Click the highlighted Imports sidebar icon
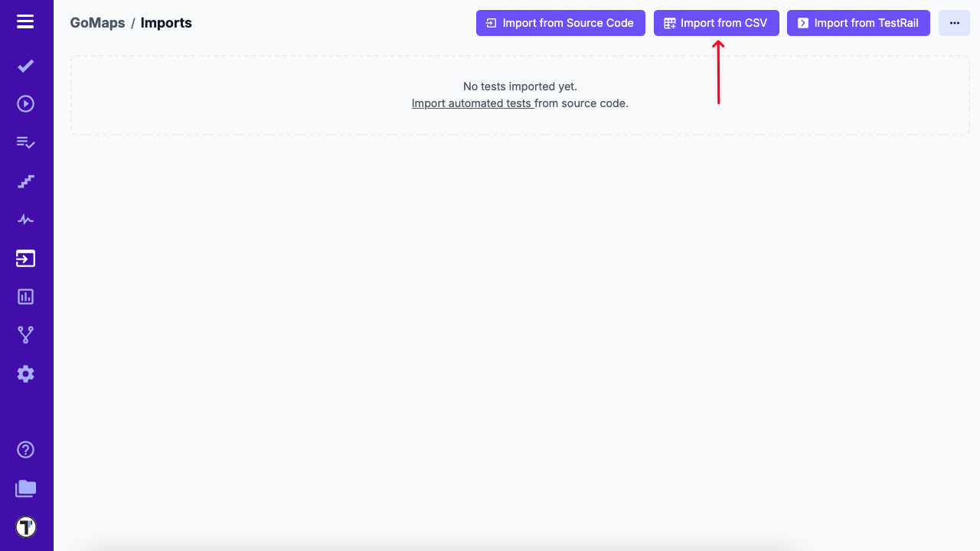The width and height of the screenshot is (980, 551). [x=25, y=258]
